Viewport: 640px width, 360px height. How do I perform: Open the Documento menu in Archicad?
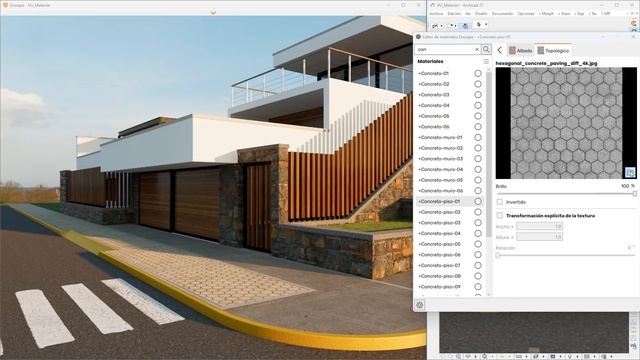[x=502, y=13]
